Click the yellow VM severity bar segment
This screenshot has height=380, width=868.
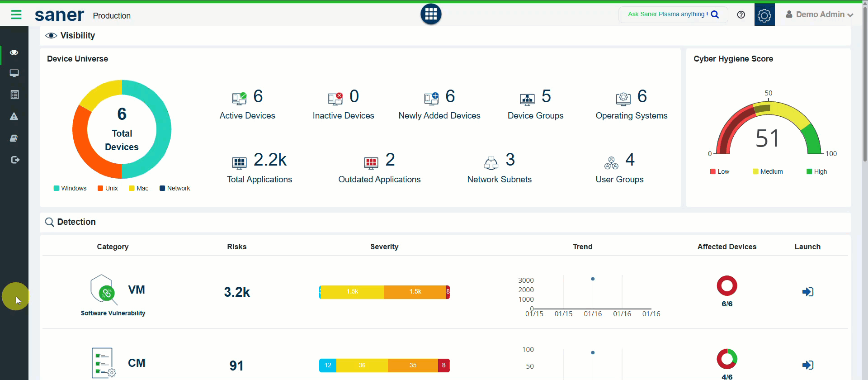coord(352,292)
